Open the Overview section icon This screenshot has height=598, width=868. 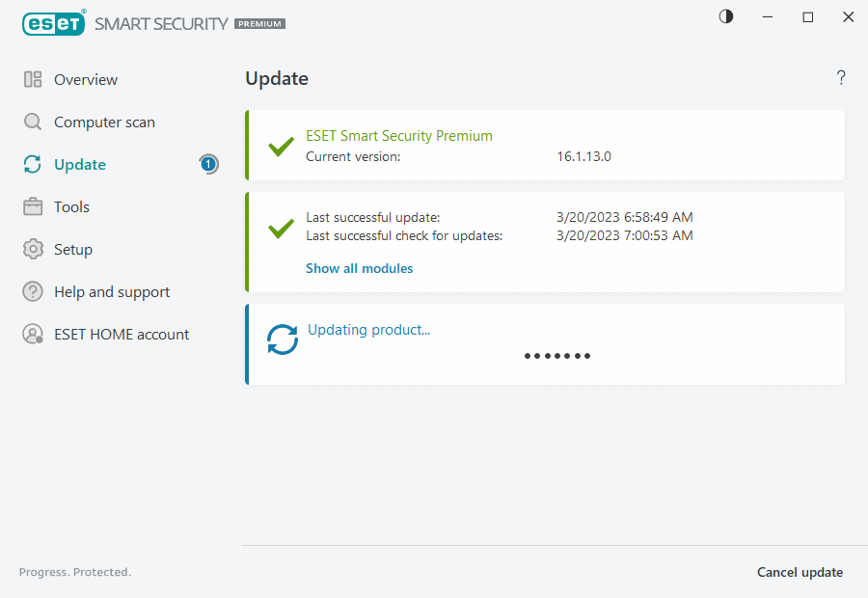click(33, 79)
